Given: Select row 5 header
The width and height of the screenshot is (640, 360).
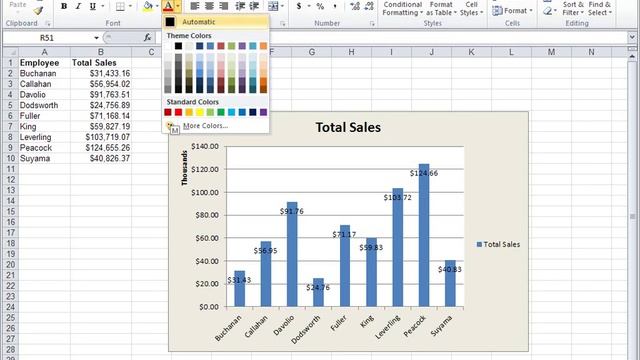Looking at the screenshot, I should click(11, 105).
